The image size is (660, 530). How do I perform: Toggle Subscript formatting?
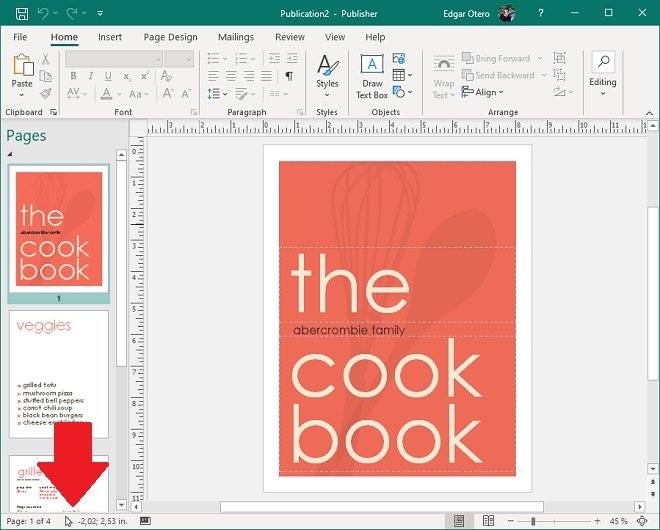(x=127, y=76)
